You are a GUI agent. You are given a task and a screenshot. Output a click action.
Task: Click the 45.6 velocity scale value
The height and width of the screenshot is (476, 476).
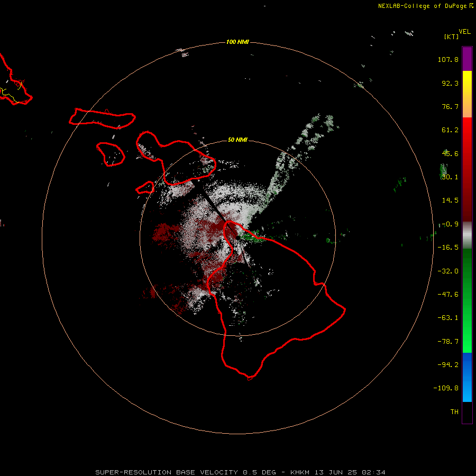pyautogui.click(x=450, y=153)
